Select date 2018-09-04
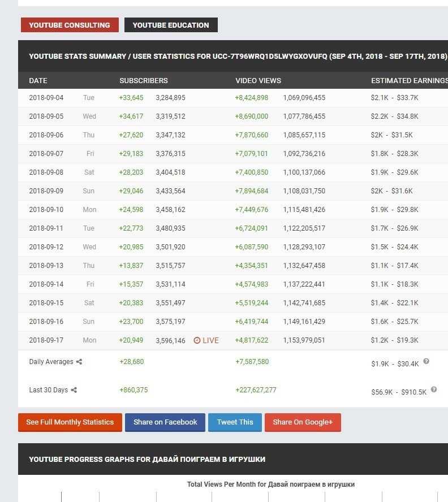 (x=46, y=98)
